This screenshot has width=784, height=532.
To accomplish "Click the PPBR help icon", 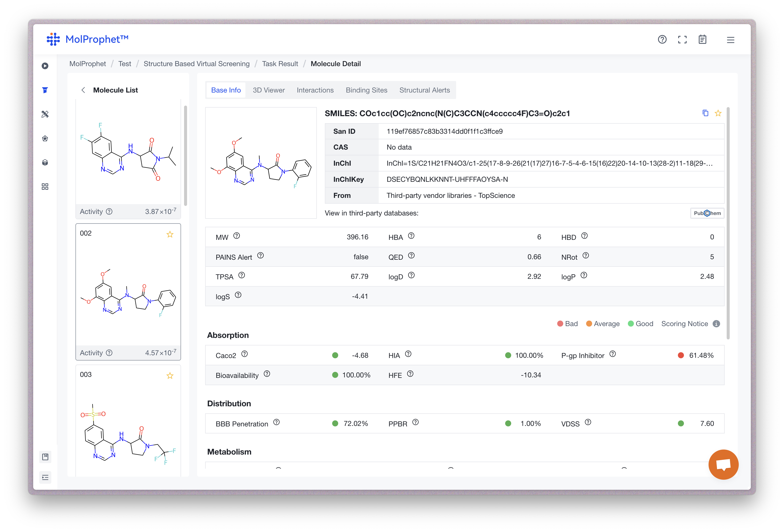I will tap(416, 422).
